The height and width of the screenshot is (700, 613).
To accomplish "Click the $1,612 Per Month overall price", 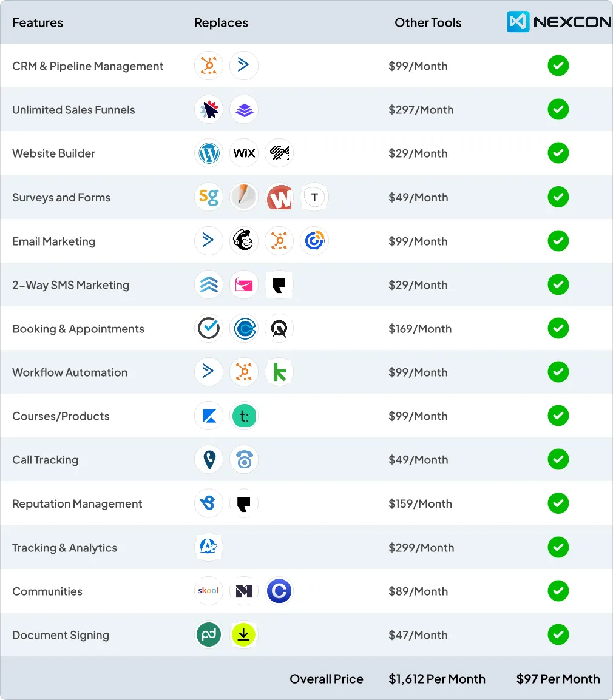I will (x=437, y=679).
